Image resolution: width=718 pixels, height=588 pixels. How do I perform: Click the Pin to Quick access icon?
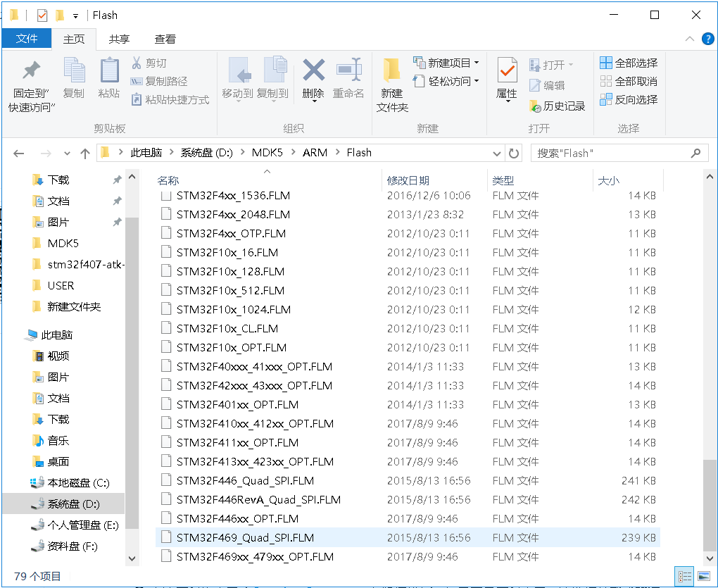(x=32, y=70)
